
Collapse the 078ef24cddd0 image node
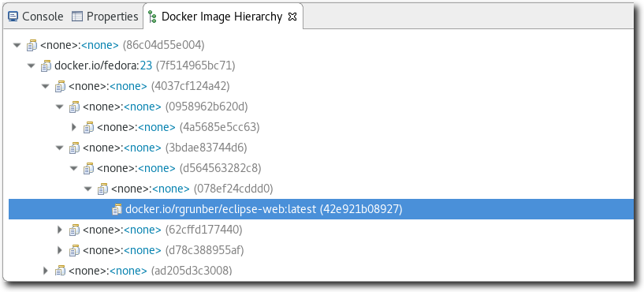[88, 189]
